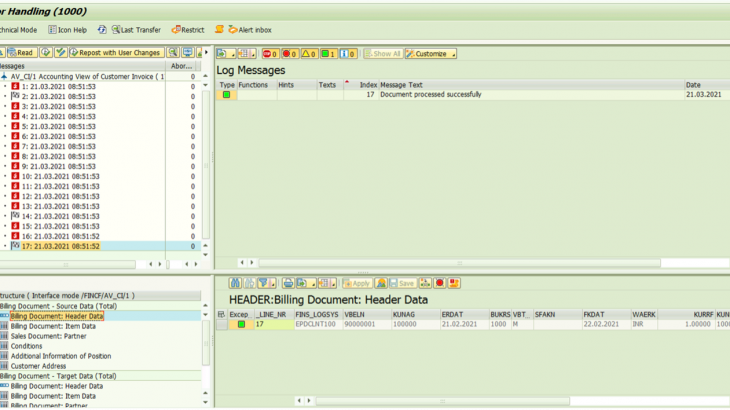
Task: Click the monitor display icon in messages toolbar
Action: pyautogui.click(x=188, y=53)
